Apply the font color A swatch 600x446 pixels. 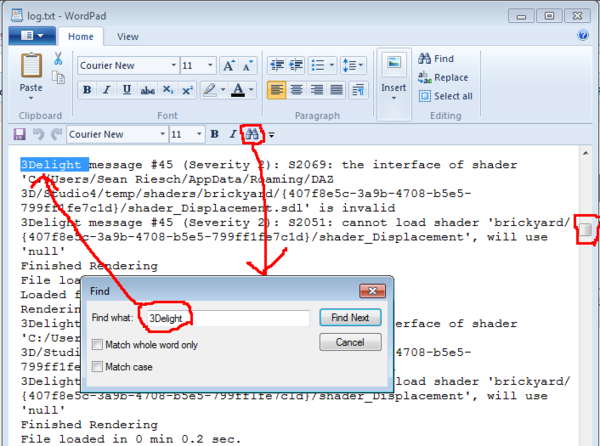pyautogui.click(x=238, y=90)
